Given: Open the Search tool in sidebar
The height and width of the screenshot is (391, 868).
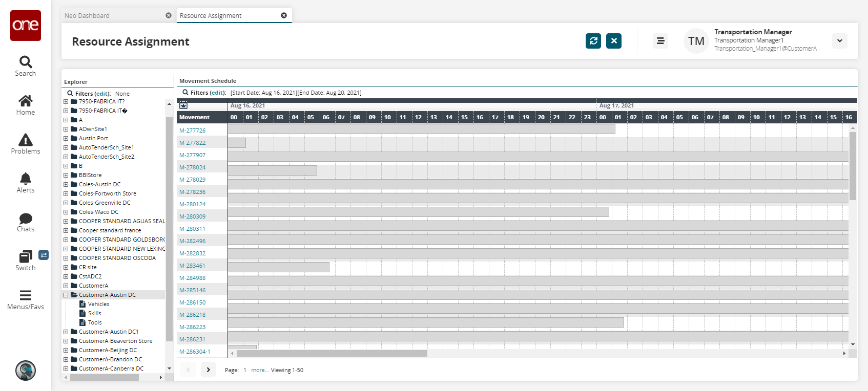Looking at the screenshot, I should (26, 67).
